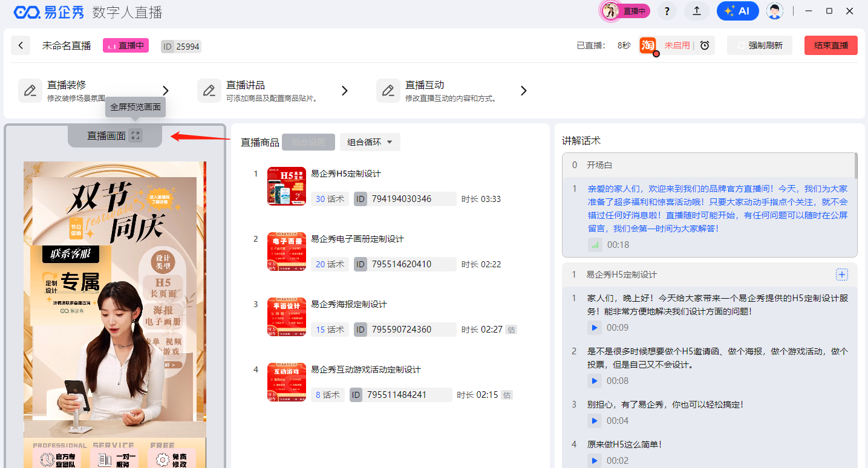Open the 30 话术 scripts tag

click(x=330, y=199)
